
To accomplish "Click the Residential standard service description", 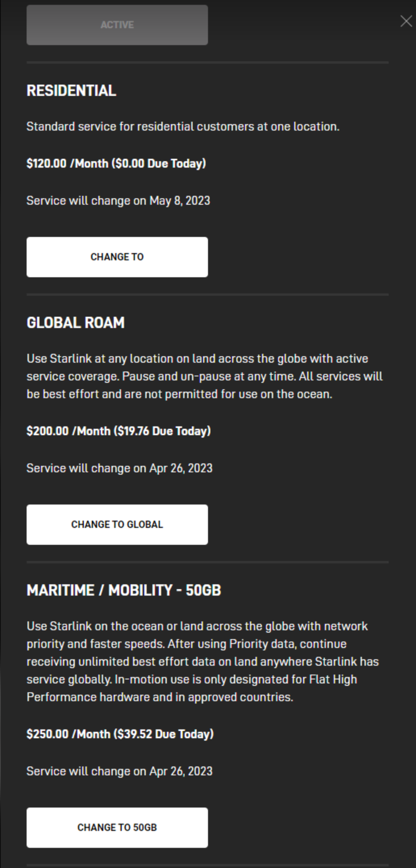I will 183,127.
